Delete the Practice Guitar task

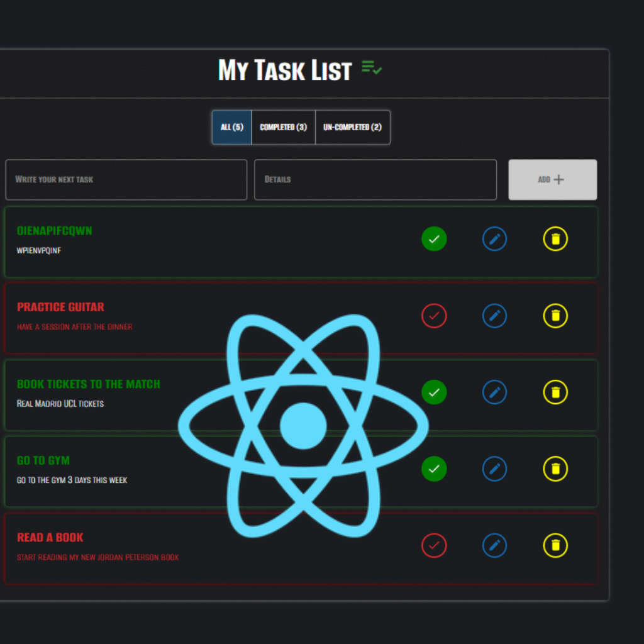[555, 316]
